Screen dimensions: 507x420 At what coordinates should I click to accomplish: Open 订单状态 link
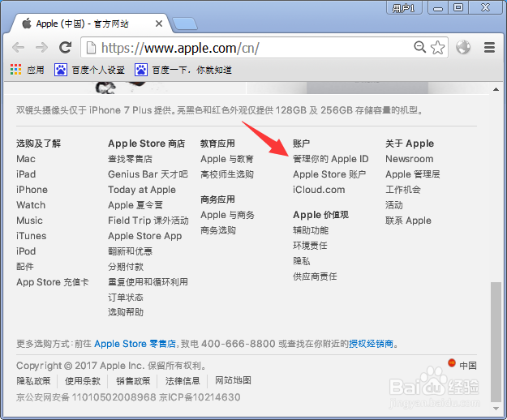[126, 298]
